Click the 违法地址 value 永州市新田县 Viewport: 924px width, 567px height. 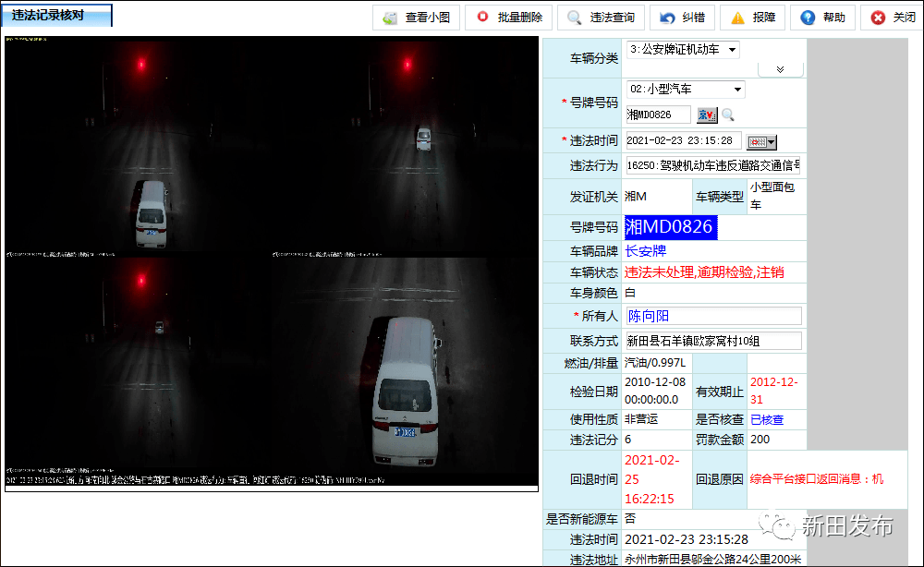click(713, 559)
